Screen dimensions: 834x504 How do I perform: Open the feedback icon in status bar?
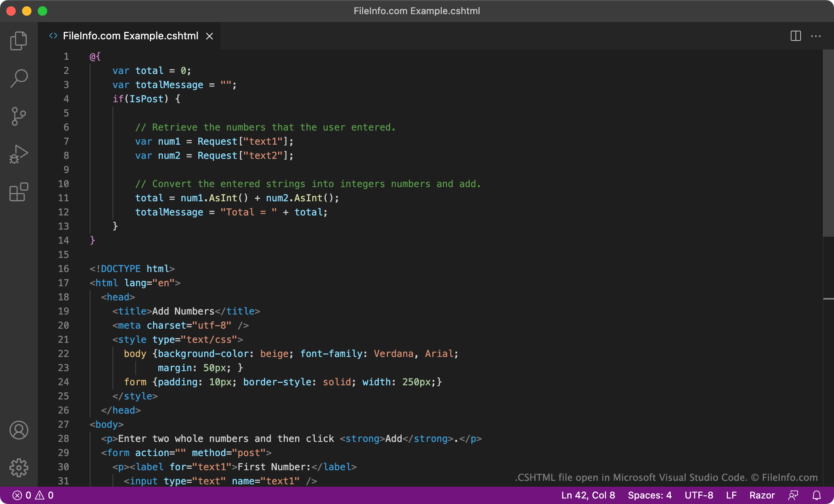point(793,495)
